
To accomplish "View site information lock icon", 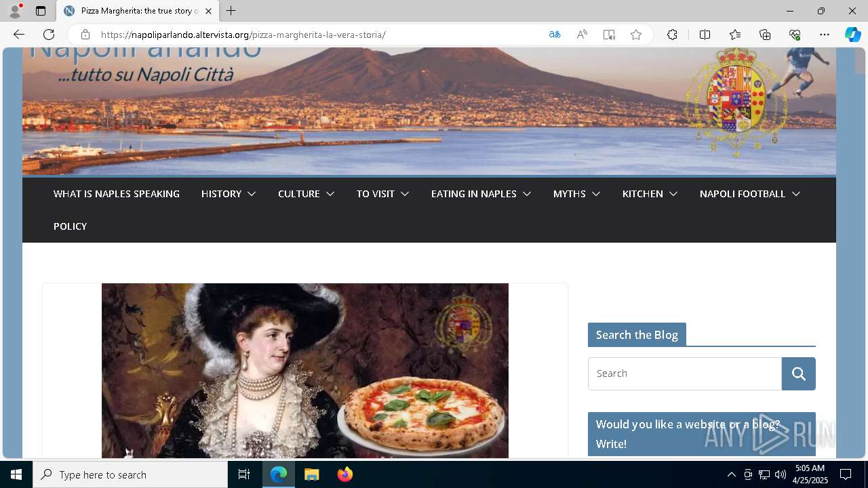I will coord(85,35).
